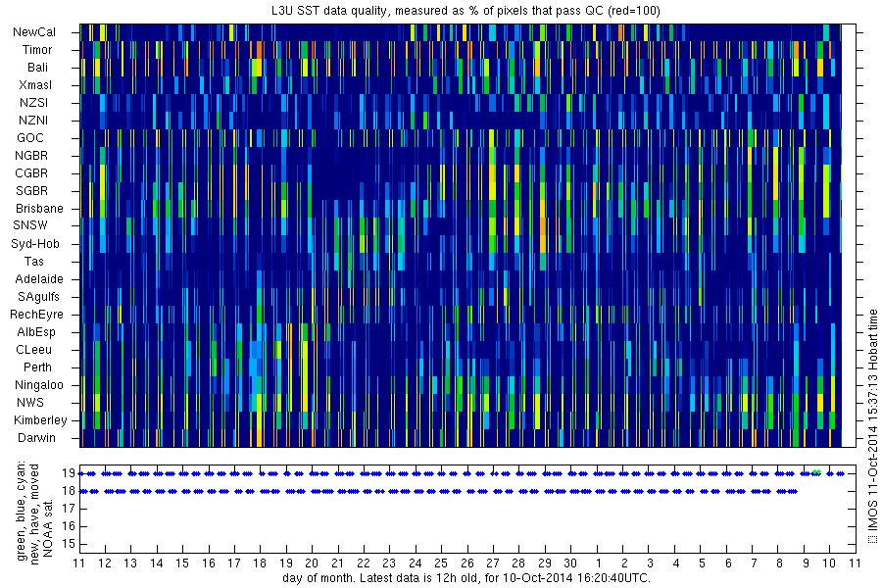This screenshot has height=588, width=882.
Task: Click day-of-month axis label 29
Action: click(x=545, y=563)
